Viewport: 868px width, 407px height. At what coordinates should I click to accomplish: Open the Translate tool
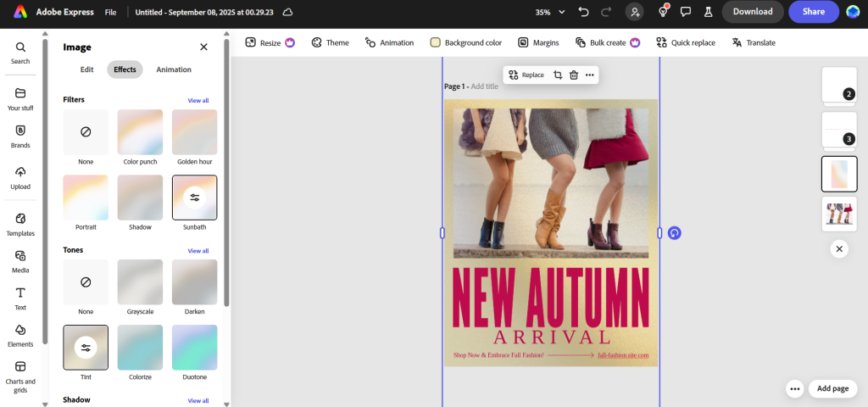point(754,42)
